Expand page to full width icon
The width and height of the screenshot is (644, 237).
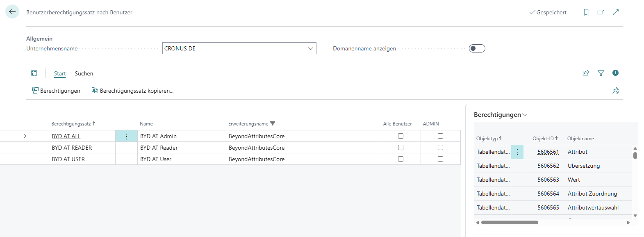(x=616, y=12)
